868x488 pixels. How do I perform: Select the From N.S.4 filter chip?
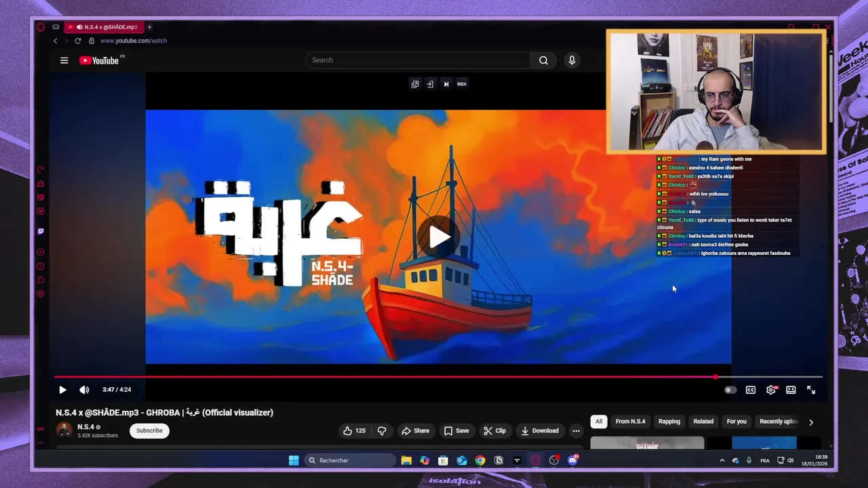coord(630,422)
